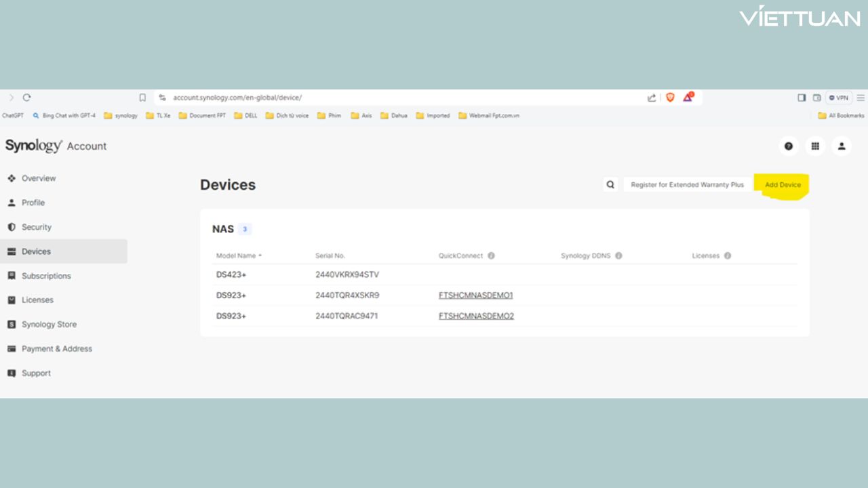Show QuickConnect info tooltip icon
The width and height of the screenshot is (868, 488).
(491, 256)
